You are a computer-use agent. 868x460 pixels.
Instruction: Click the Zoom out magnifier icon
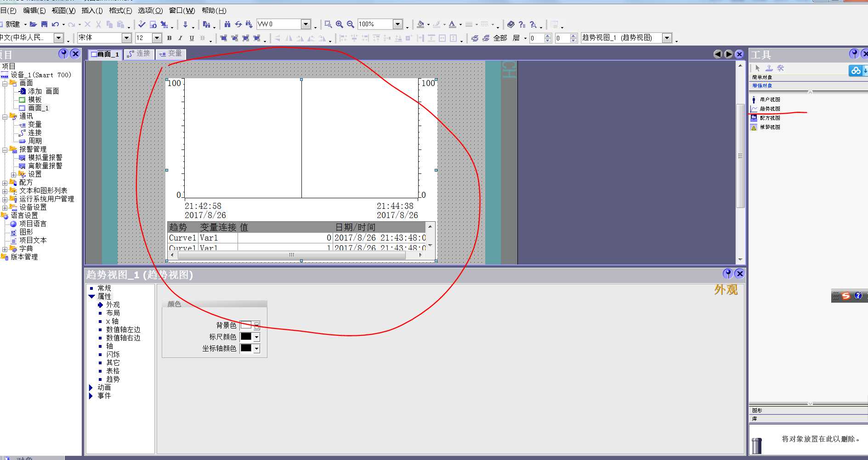pos(351,24)
